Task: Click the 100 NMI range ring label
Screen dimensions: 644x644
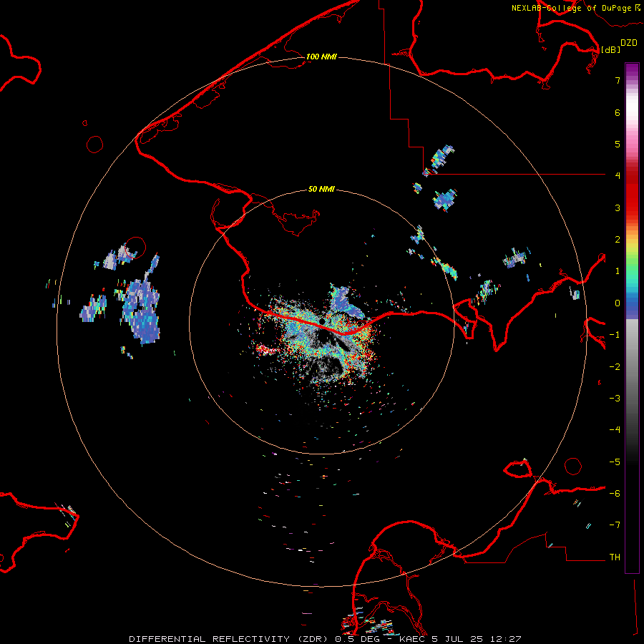Action: pos(321,57)
